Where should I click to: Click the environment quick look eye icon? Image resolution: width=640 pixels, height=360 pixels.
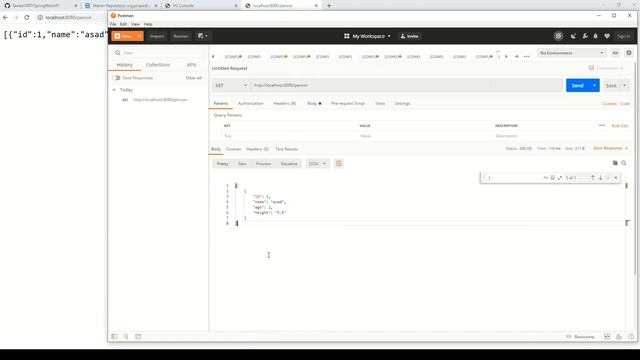coord(615,53)
